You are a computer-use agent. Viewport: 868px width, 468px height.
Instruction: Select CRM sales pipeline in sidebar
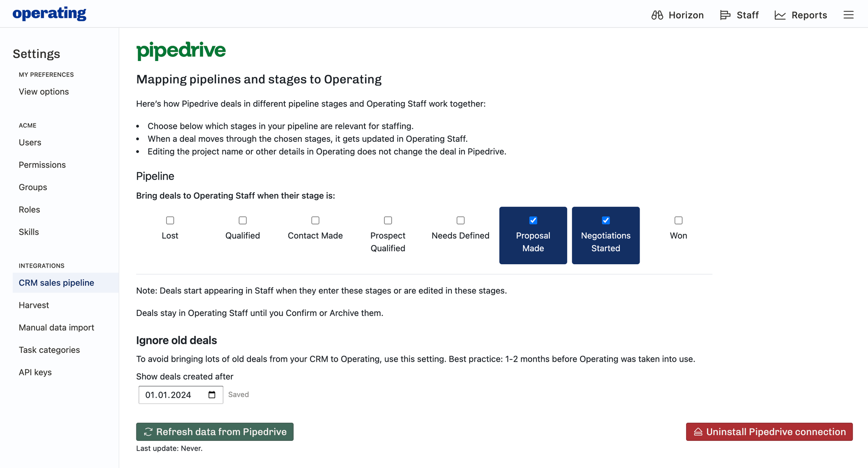[56, 282]
